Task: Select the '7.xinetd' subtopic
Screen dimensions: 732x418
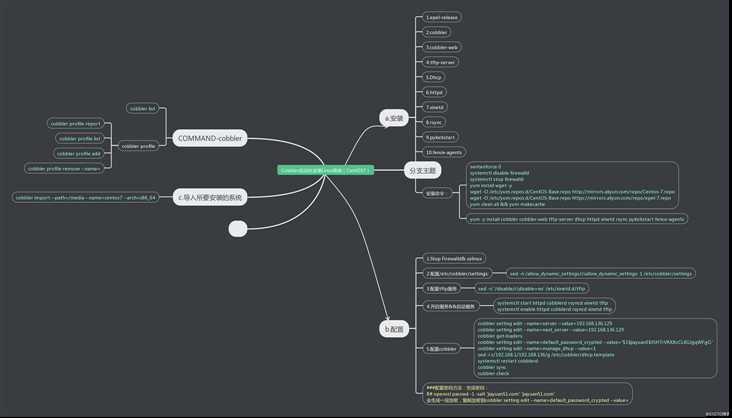Action: (434, 107)
